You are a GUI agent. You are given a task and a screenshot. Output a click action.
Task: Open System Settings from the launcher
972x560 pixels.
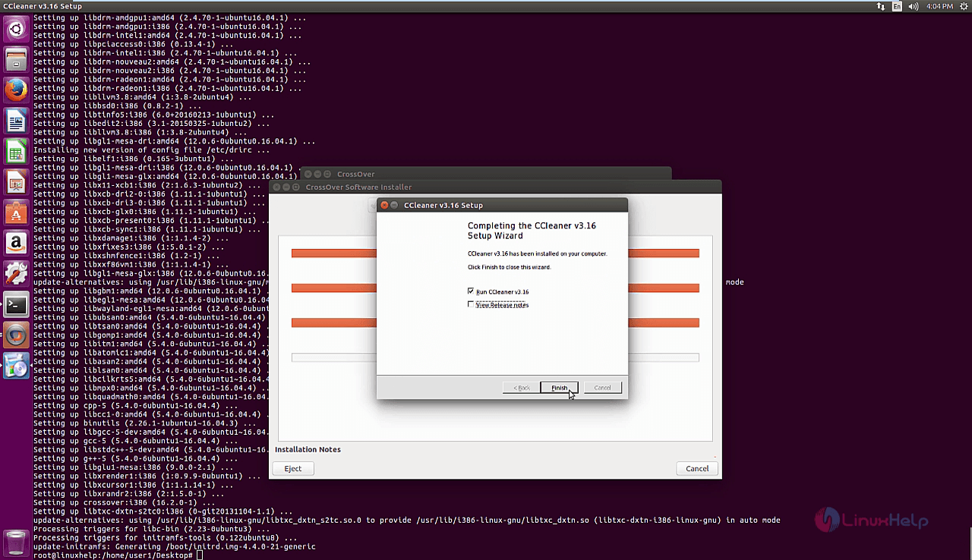[17, 274]
